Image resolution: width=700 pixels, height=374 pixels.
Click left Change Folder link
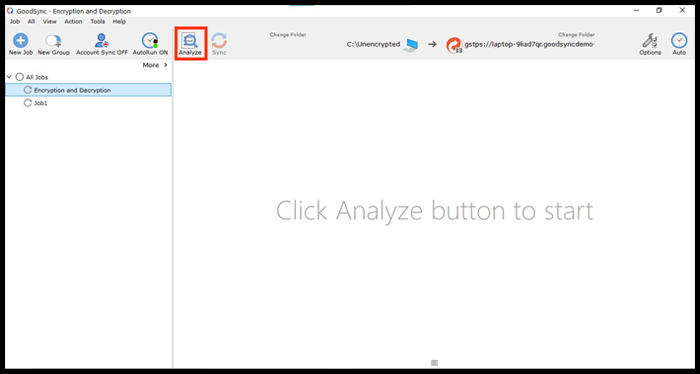tap(288, 35)
